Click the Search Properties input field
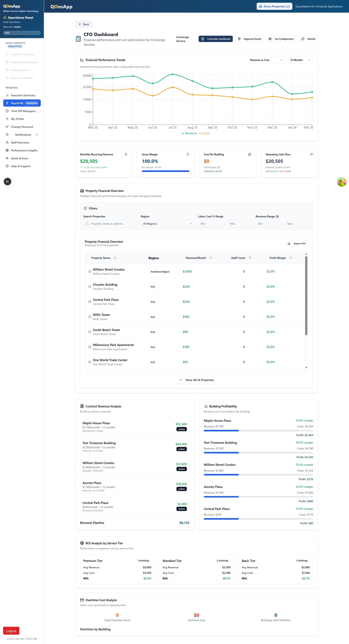 coord(110,223)
